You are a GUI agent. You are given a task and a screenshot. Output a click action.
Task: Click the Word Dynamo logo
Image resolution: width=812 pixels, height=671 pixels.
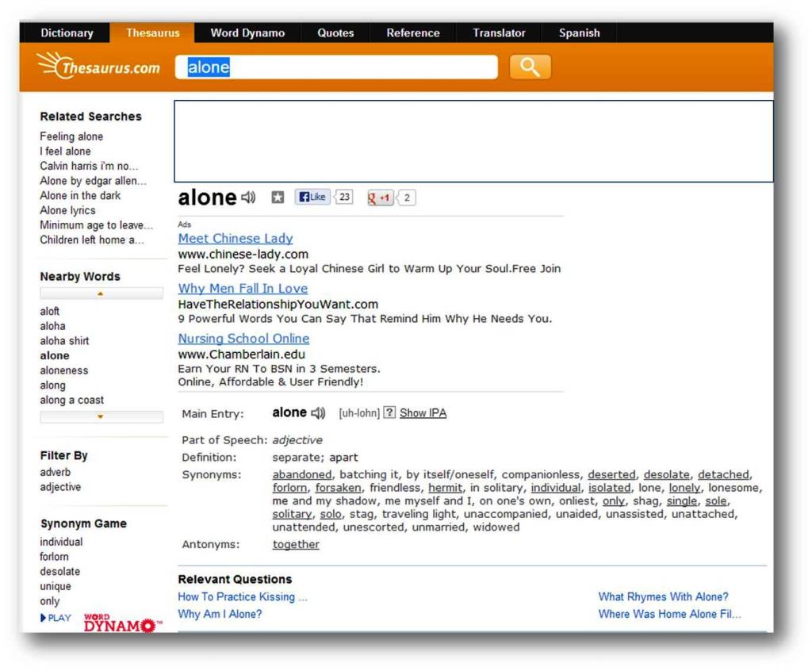pyautogui.click(x=122, y=623)
